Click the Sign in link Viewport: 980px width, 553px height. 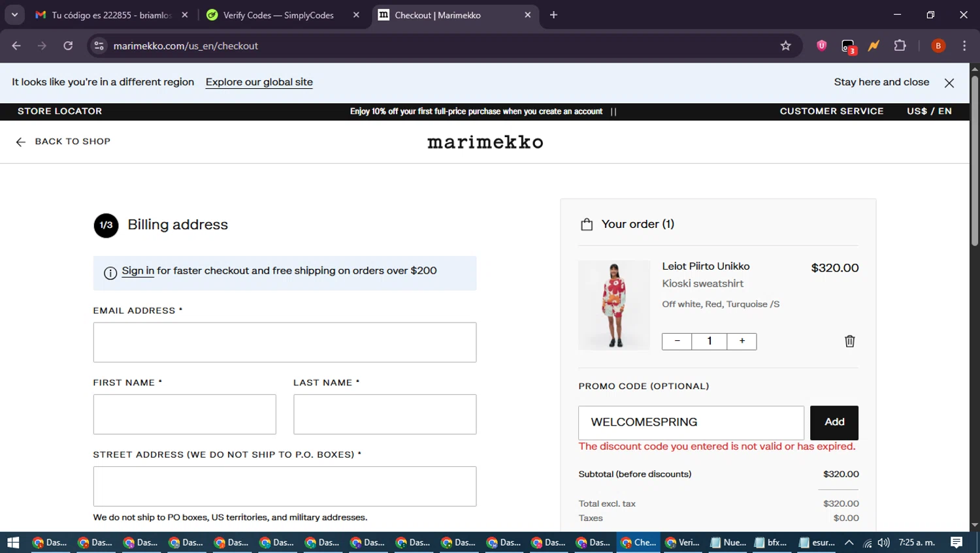[138, 271]
